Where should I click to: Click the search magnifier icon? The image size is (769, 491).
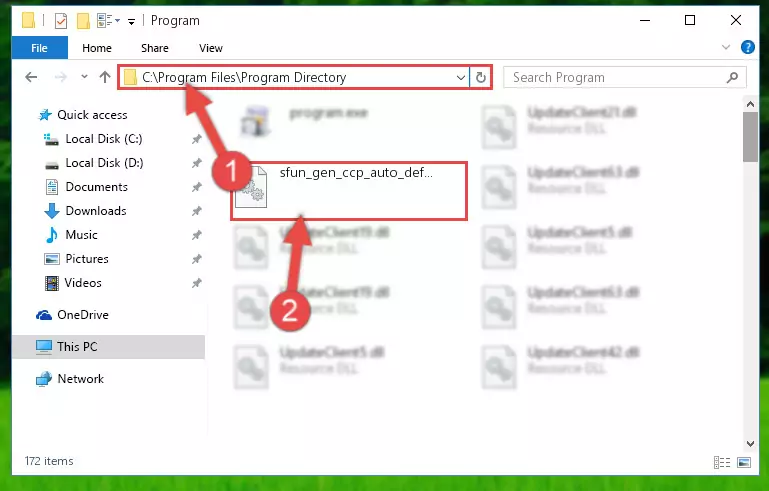pyautogui.click(x=732, y=78)
